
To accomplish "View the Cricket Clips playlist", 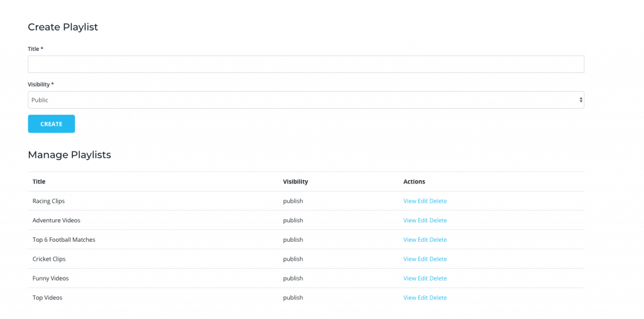I will [409, 259].
